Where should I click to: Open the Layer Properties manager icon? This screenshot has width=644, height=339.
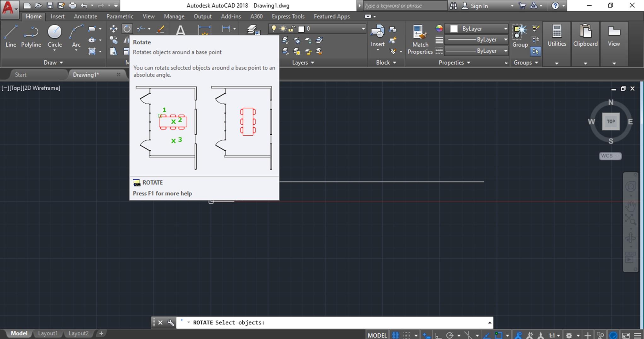[x=253, y=30]
